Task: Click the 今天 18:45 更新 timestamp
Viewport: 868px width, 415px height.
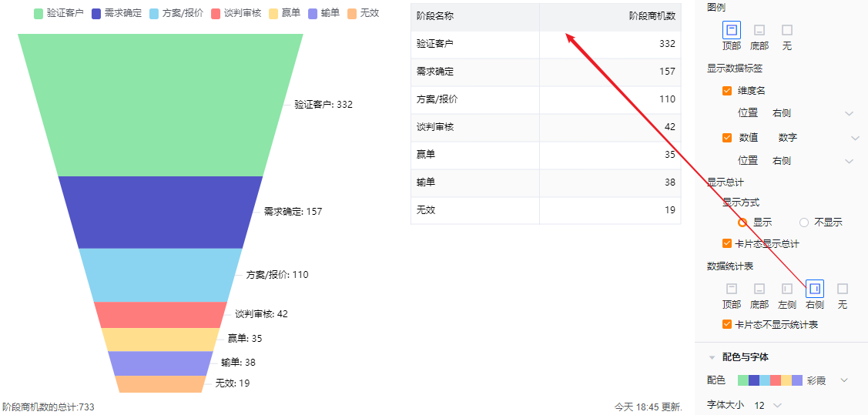Action: (x=648, y=407)
